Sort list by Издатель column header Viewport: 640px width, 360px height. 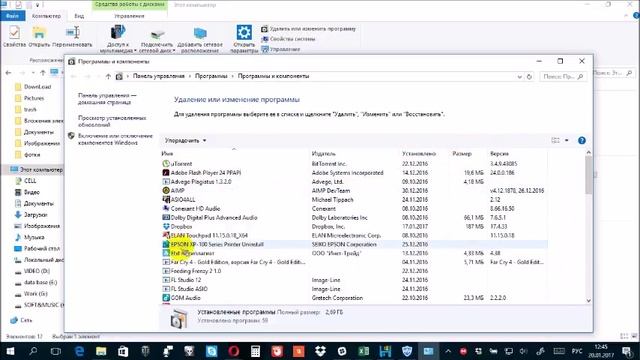[x=323, y=154]
